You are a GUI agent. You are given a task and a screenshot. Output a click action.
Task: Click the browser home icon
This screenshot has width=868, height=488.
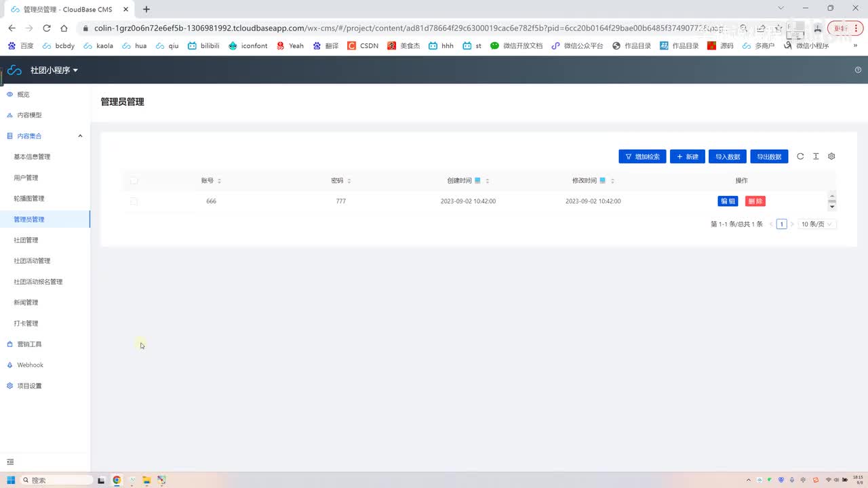click(x=64, y=28)
